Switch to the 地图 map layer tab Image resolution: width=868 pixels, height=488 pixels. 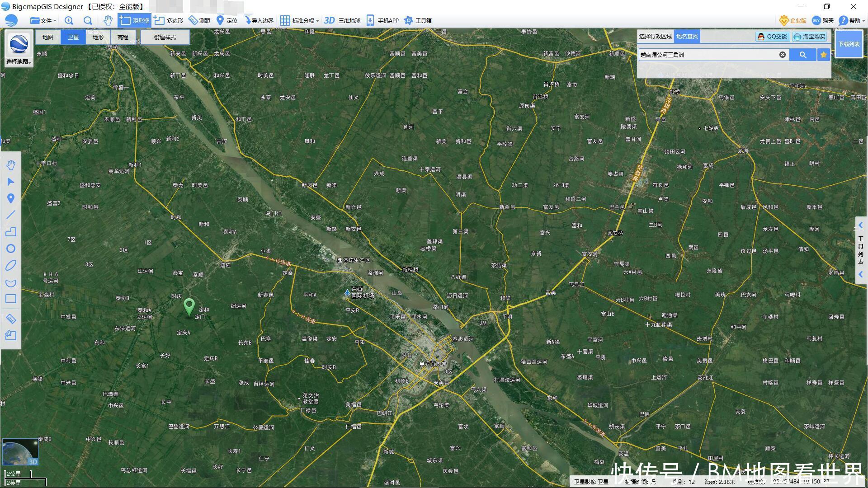[x=48, y=37]
